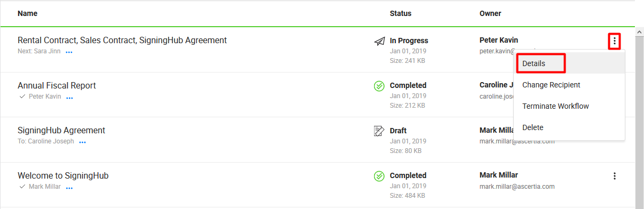Click the In Progress paper plane icon
Image resolution: width=644 pixels, height=209 pixels.
[379, 41]
